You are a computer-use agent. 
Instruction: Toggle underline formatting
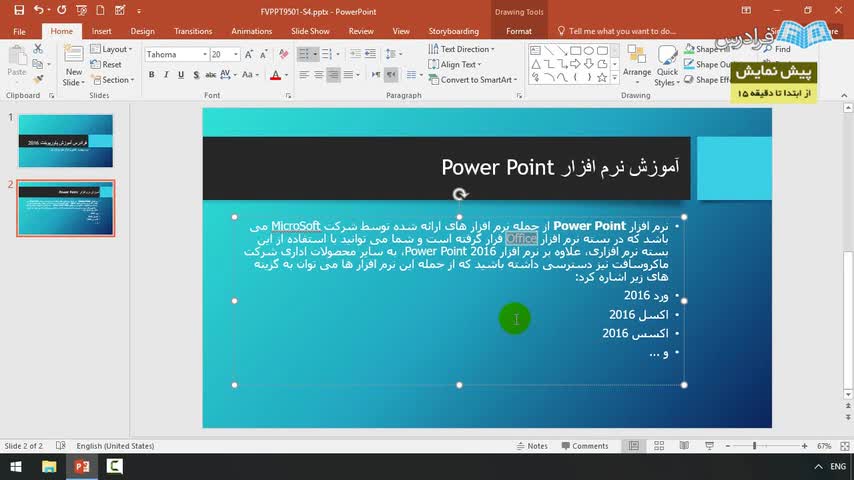[x=181, y=75]
